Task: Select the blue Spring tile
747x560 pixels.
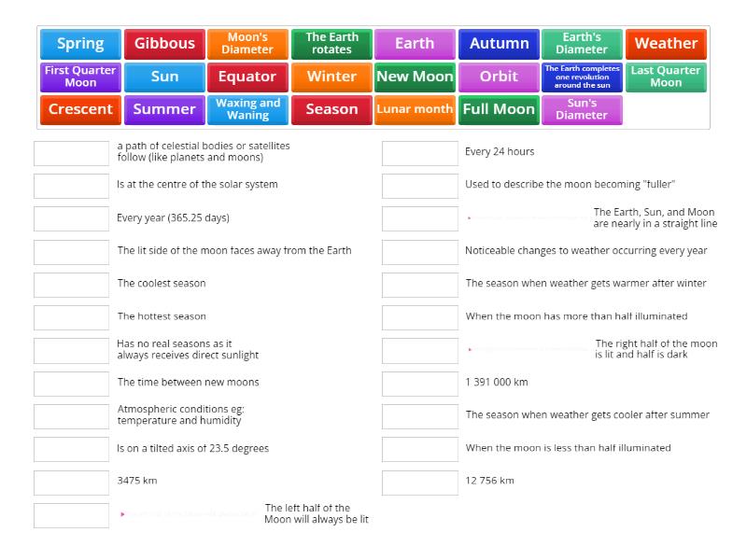Action: pos(80,44)
